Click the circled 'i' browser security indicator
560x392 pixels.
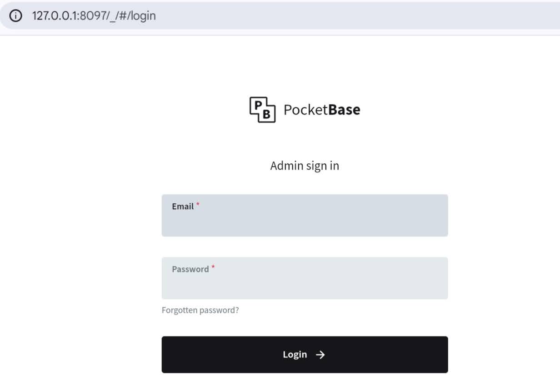16,15
